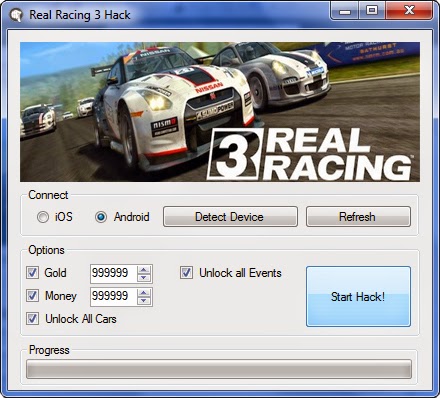Image resolution: width=440 pixels, height=398 pixels.
Task: Click the Start Hack! button
Action: (358, 296)
